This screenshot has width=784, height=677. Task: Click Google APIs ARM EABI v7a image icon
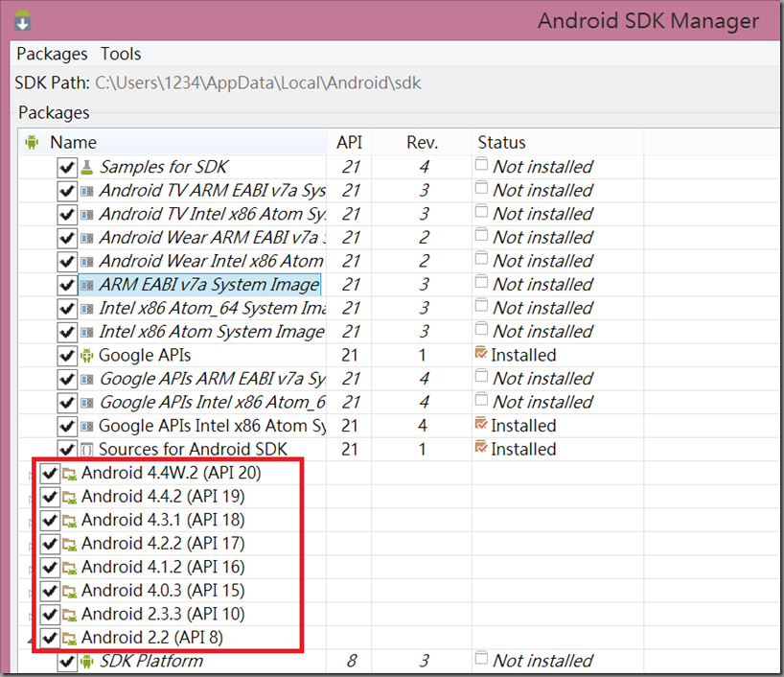pos(87,380)
